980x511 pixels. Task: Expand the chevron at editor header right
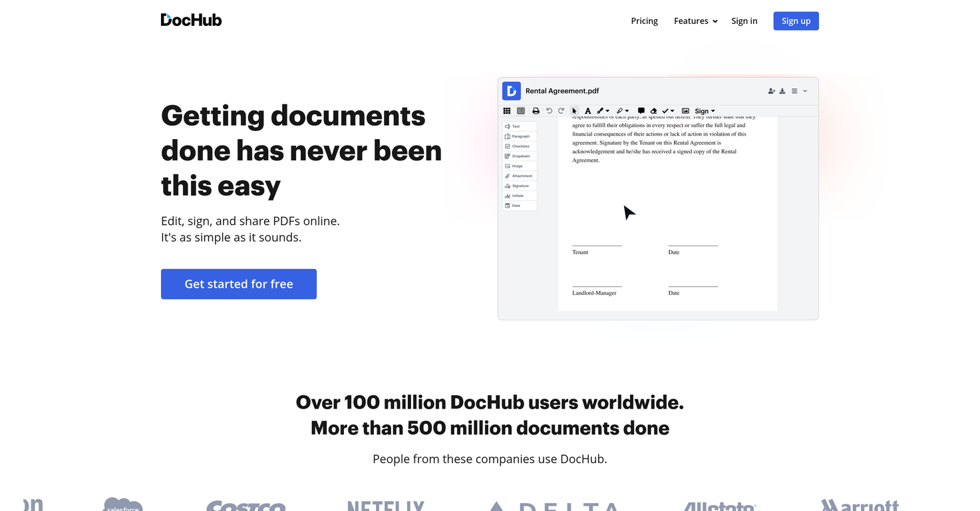805,91
